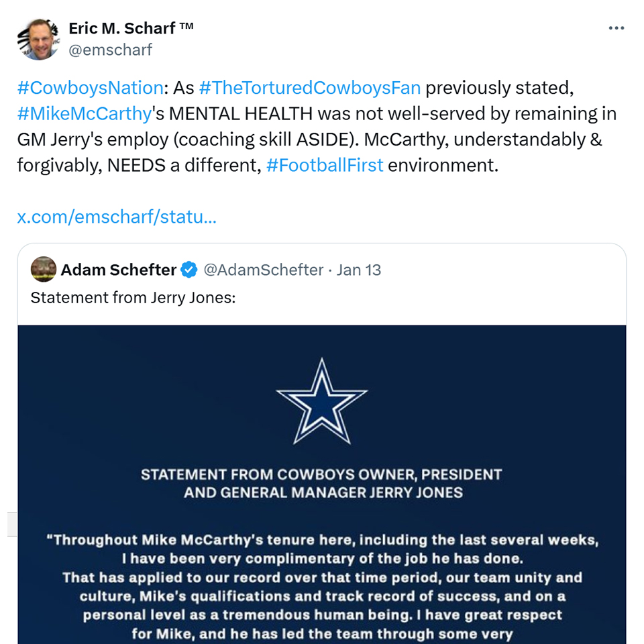Viewport: 644px width, 644px height.
Task: Open the #FootballFirst hashtag
Action: (325, 165)
